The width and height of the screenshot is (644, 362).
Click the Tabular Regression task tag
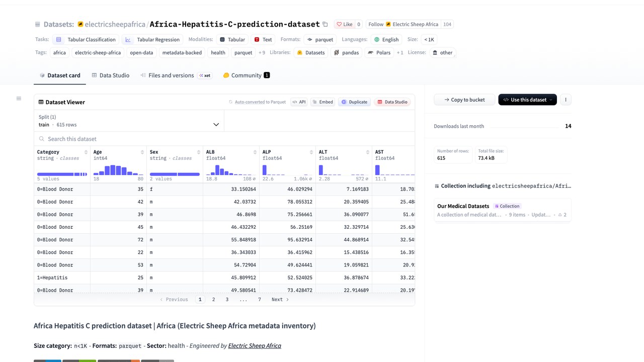(152, 39)
